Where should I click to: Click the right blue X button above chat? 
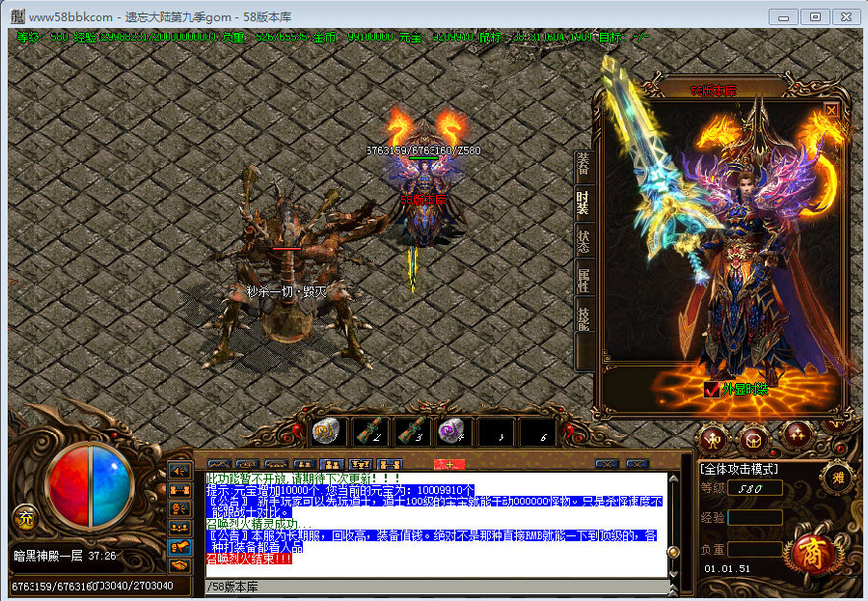pos(637,464)
